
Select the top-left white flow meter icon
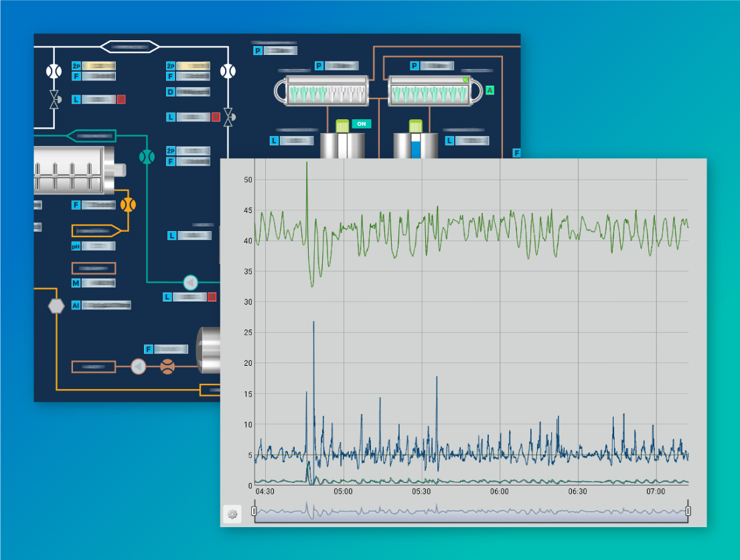[x=53, y=70]
